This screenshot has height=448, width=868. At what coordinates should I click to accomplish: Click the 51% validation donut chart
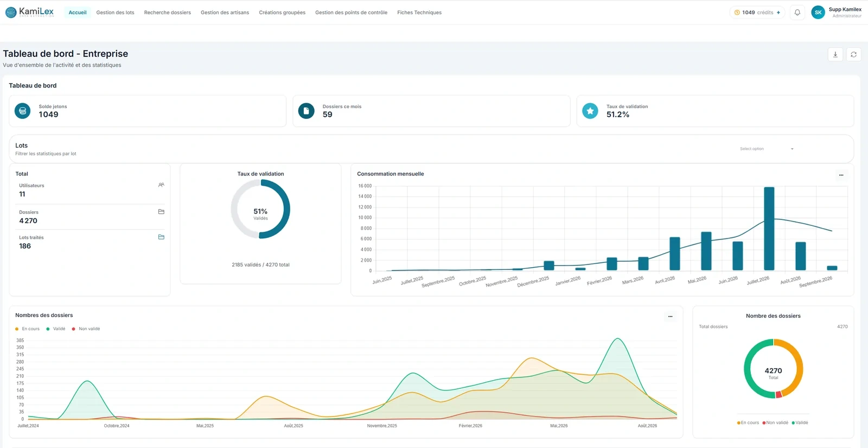coord(260,209)
